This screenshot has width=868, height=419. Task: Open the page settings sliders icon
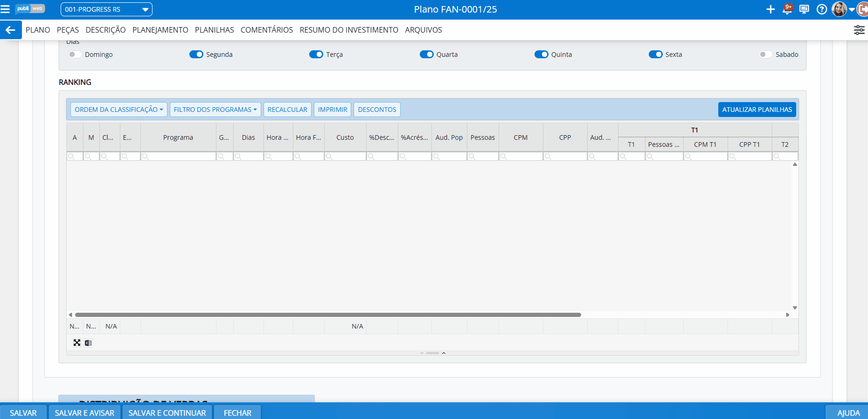coord(859,30)
